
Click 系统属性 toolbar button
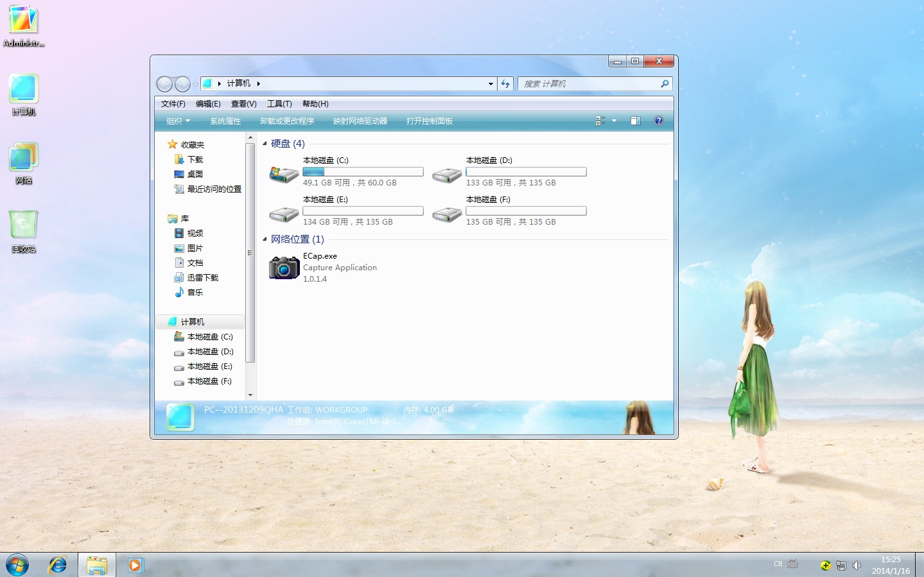click(225, 121)
